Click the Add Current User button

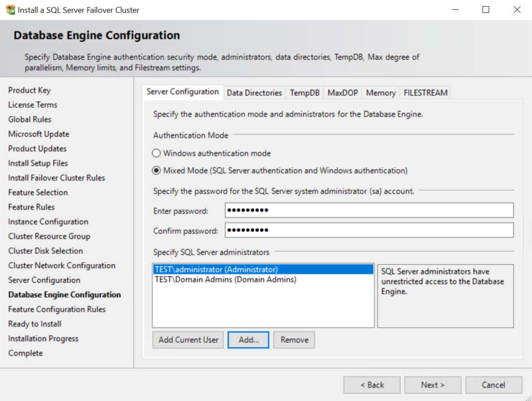click(x=188, y=340)
